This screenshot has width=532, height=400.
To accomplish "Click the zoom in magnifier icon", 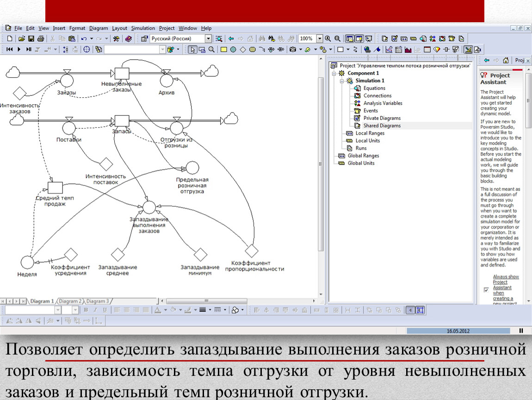I will pos(328,39).
